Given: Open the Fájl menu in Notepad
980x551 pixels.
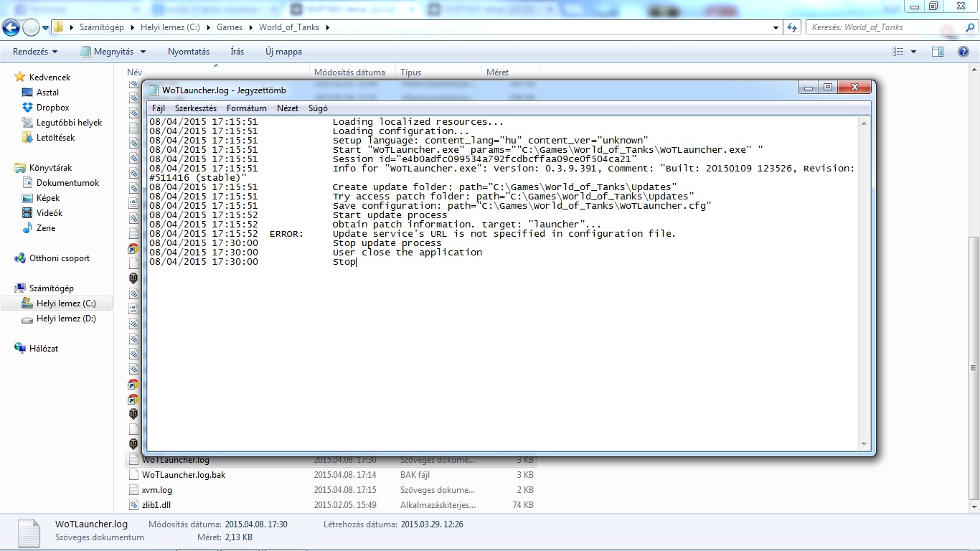Looking at the screenshot, I should click(x=158, y=108).
